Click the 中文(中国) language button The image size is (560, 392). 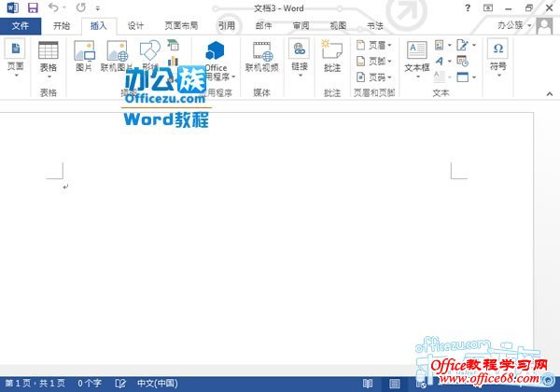click(158, 384)
